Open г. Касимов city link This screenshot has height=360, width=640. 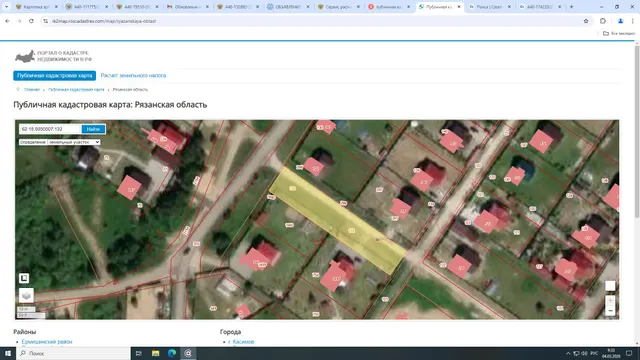pos(241,342)
